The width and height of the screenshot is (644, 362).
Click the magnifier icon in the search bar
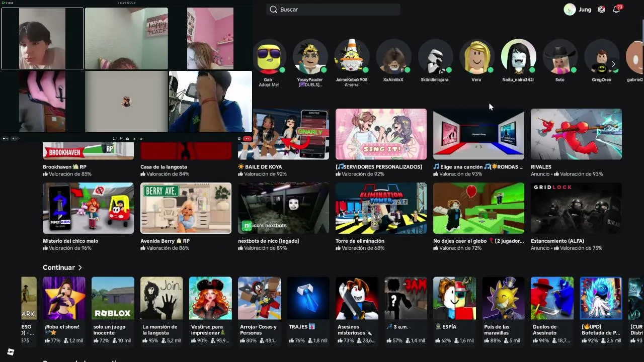273,10
